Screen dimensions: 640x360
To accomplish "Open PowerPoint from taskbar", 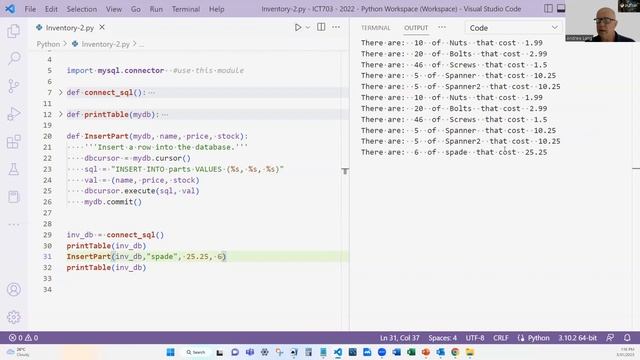I will [x=426, y=352].
